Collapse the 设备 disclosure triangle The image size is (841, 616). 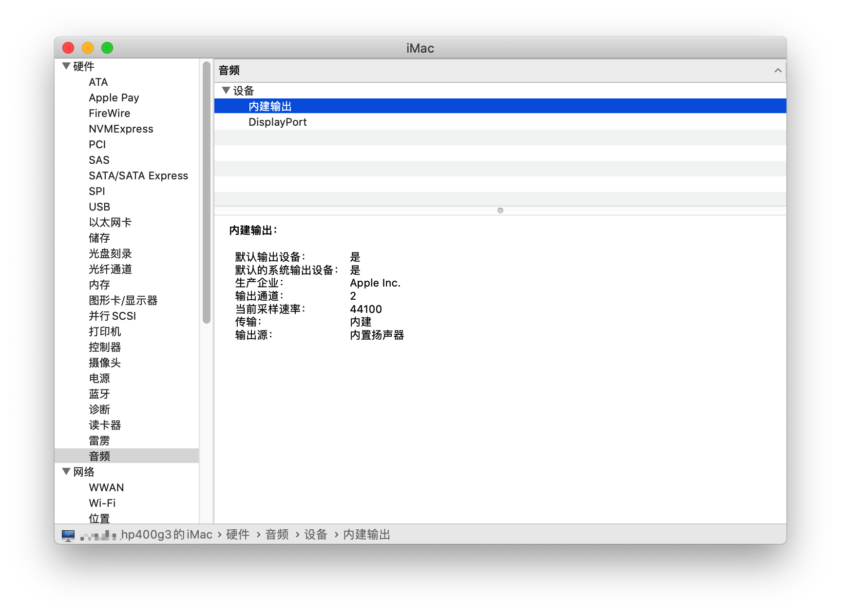[226, 90]
